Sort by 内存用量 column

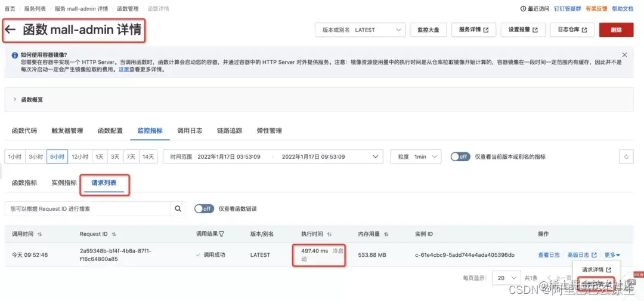[386, 234]
